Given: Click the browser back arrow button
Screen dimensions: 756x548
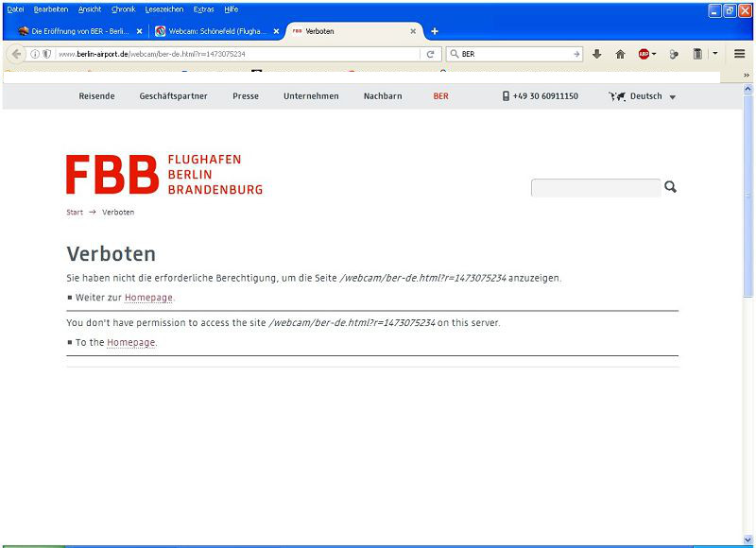Looking at the screenshot, I should pyautogui.click(x=16, y=54).
